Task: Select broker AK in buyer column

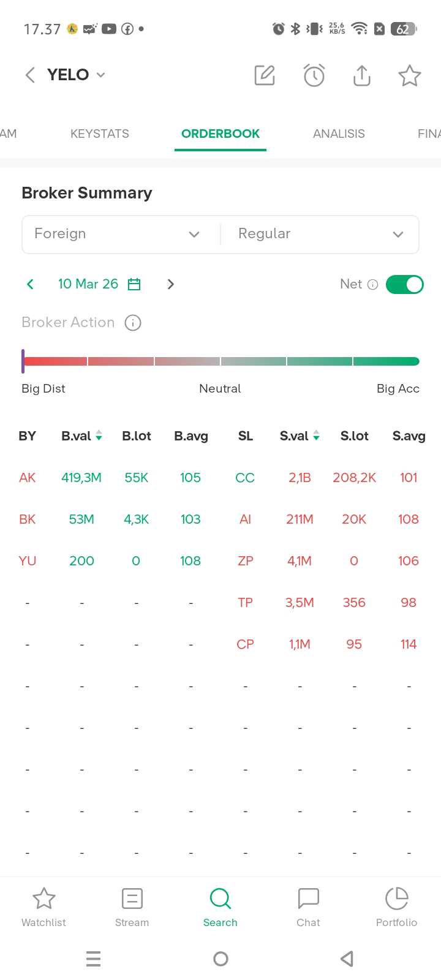Action: click(28, 478)
